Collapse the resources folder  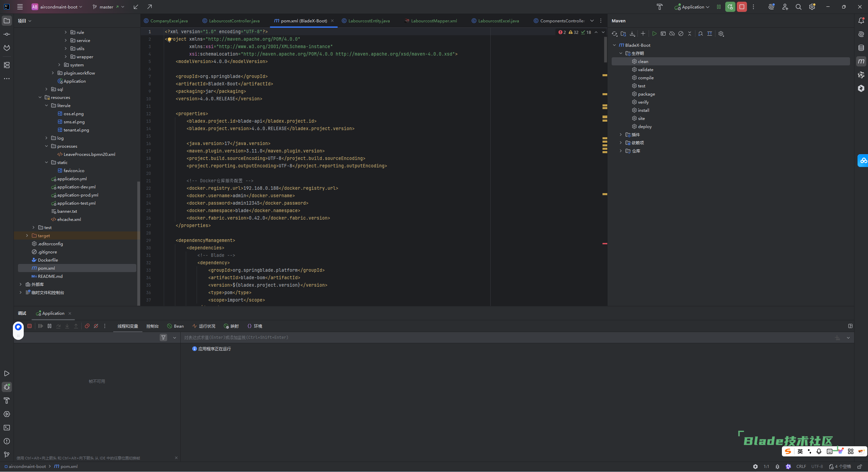(40, 97)
